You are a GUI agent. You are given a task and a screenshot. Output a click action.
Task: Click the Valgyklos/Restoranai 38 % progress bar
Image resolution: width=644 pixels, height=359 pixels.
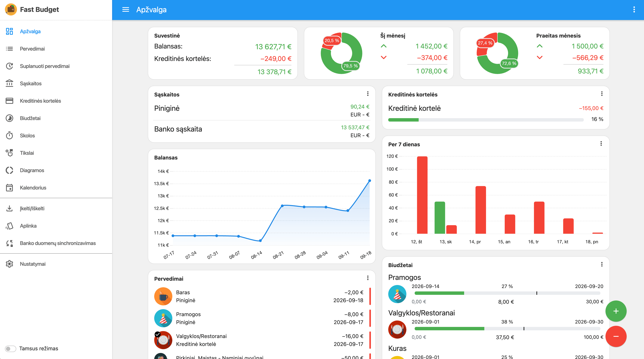click(507, 329)
